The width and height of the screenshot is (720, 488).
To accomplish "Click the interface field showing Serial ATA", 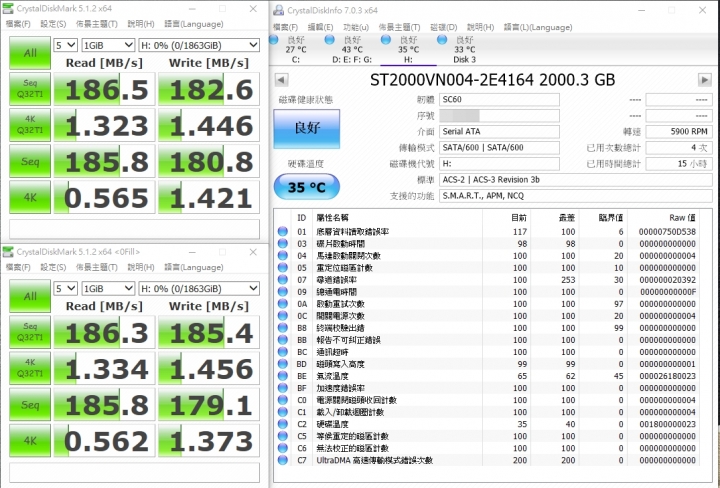I will (x=499, y=132).
